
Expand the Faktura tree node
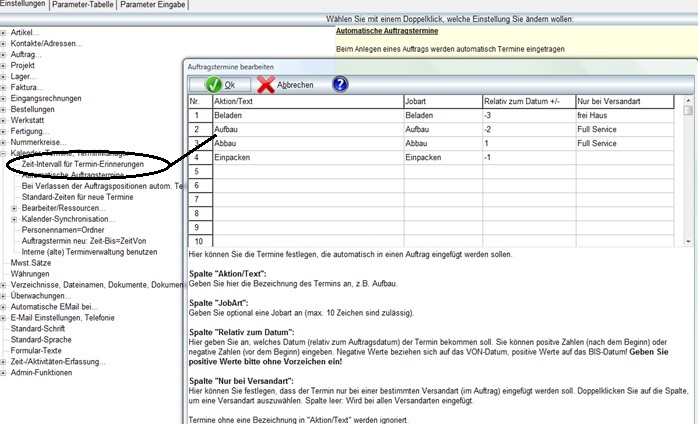tap(3, 88)
